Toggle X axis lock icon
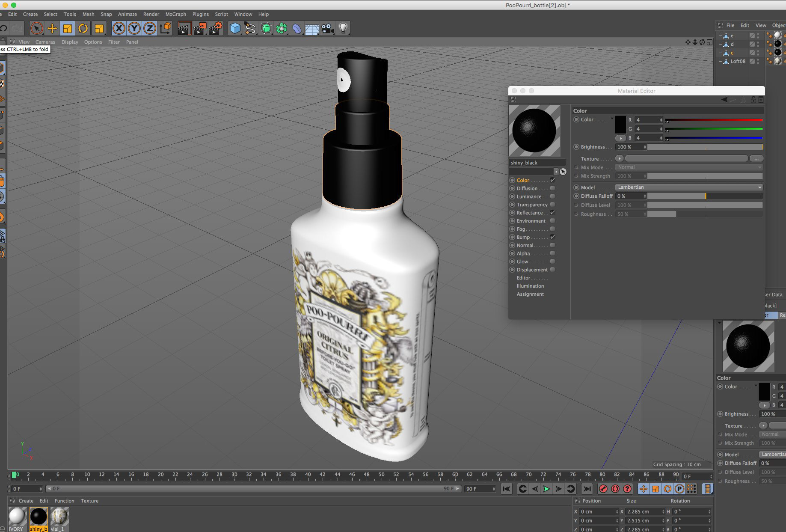This screenshot has height=532, width=786. click(119, 29)
